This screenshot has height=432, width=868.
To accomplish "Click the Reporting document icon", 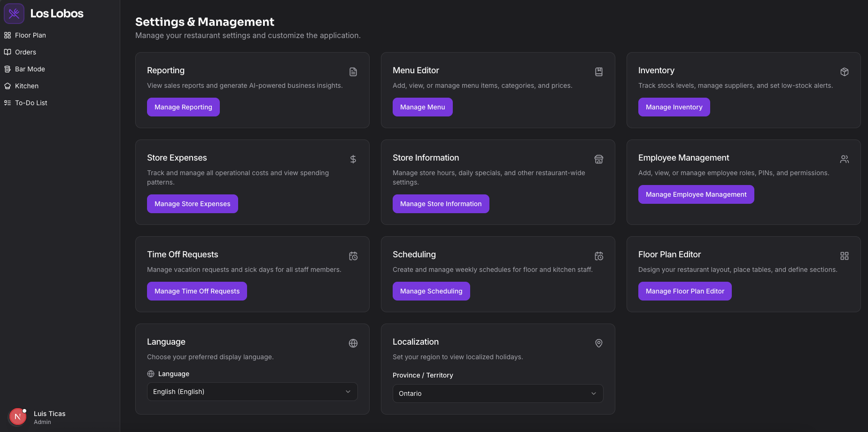I will [353, 72].
